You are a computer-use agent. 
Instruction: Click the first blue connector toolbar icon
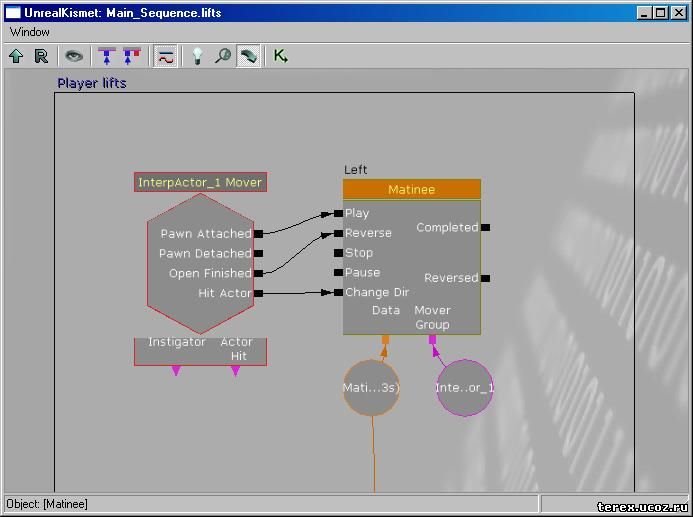107,56
